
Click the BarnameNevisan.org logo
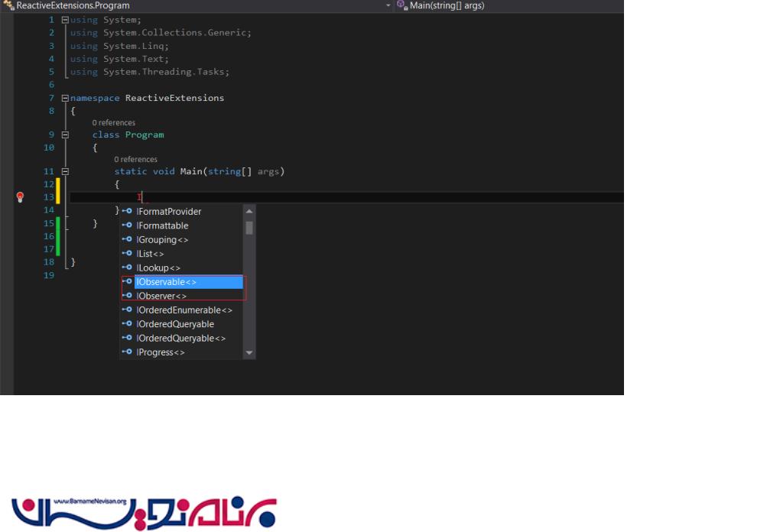tap(144, 513)
